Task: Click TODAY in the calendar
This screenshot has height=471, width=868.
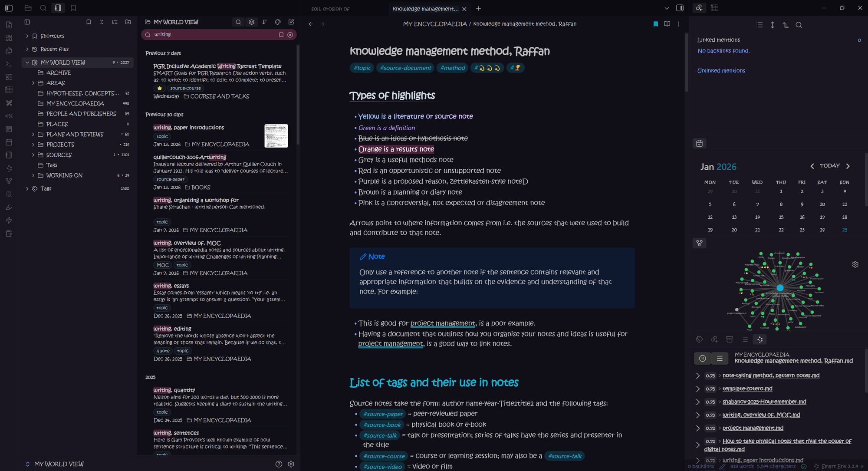Action: (x=829, y=166)
